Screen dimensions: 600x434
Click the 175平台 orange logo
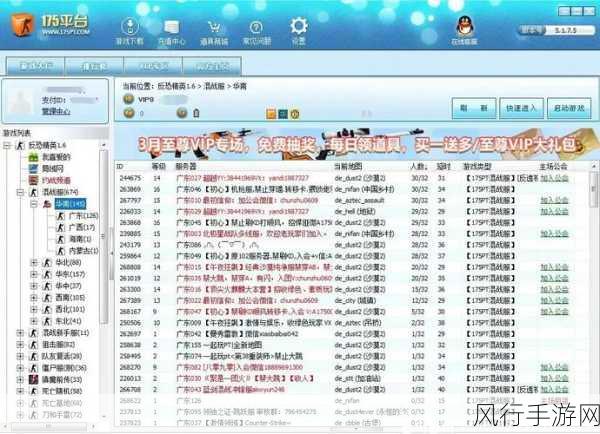21,24
